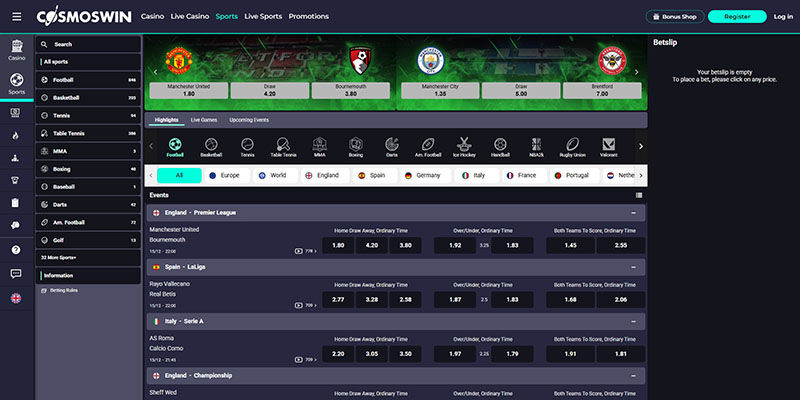This screenshot has height=400, width=800.
Task: Open the live chat icon in the left rail
Action: (x=16, y=274)
